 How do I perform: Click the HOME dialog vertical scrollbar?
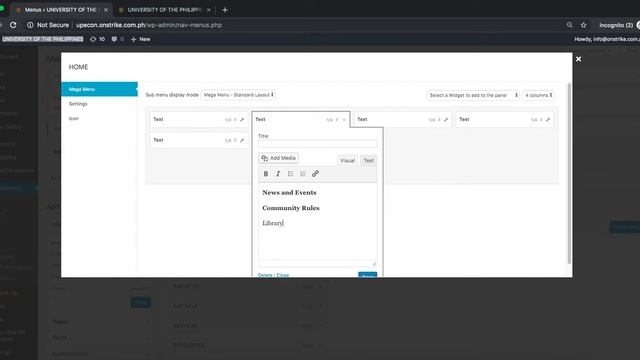click(x=569, y=173)
